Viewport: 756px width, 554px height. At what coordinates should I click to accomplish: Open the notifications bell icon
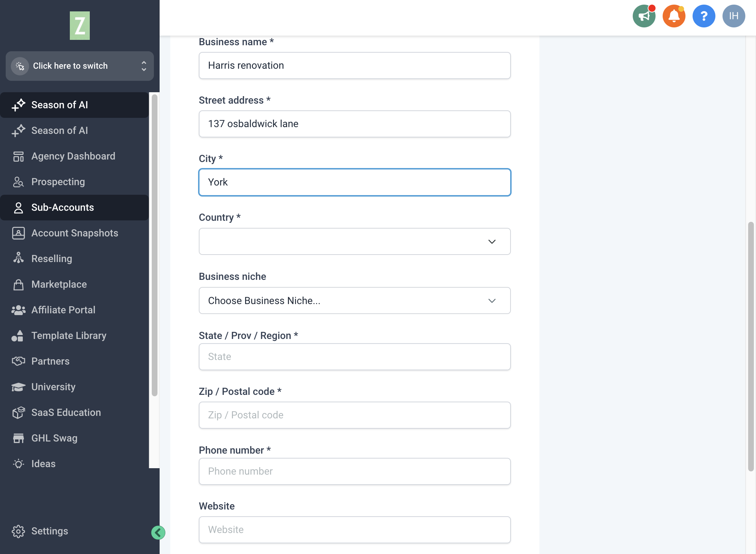tap(674, 16)
